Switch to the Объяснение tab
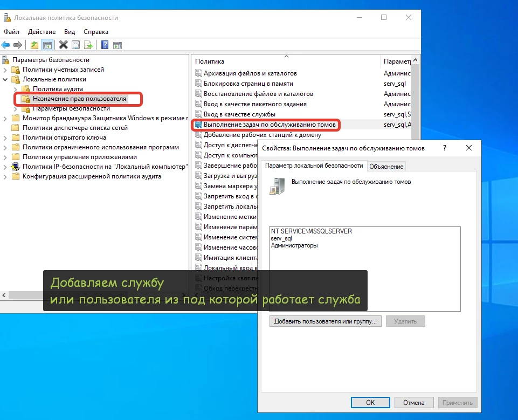Image resolution: width=518 pixels, height=420 pixels. pyautogui.click(x=386, y=167)
